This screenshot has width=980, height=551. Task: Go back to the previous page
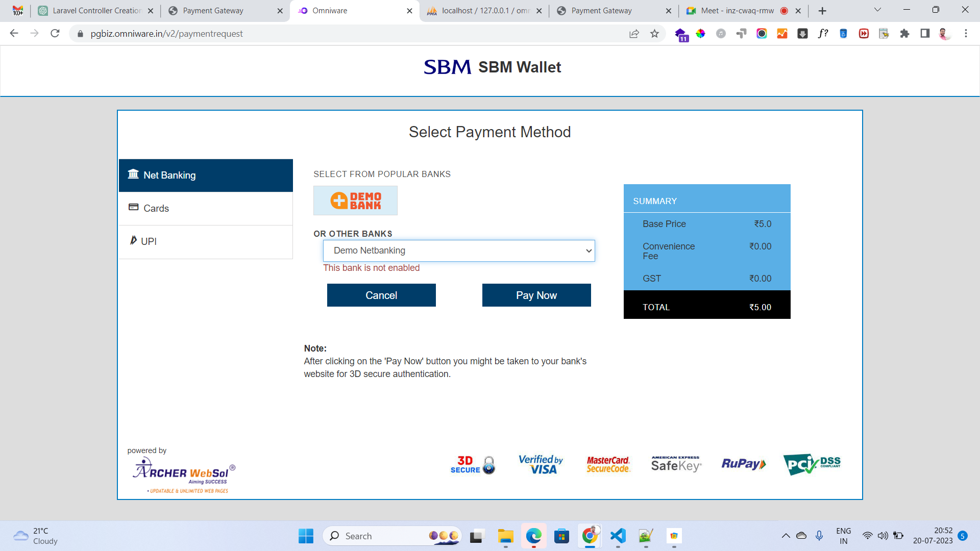tap(14, 34)
